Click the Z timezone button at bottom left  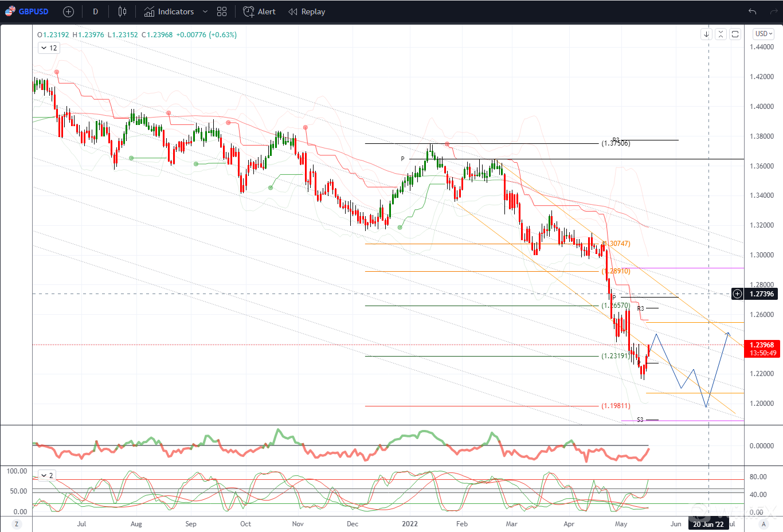(16, 524)
